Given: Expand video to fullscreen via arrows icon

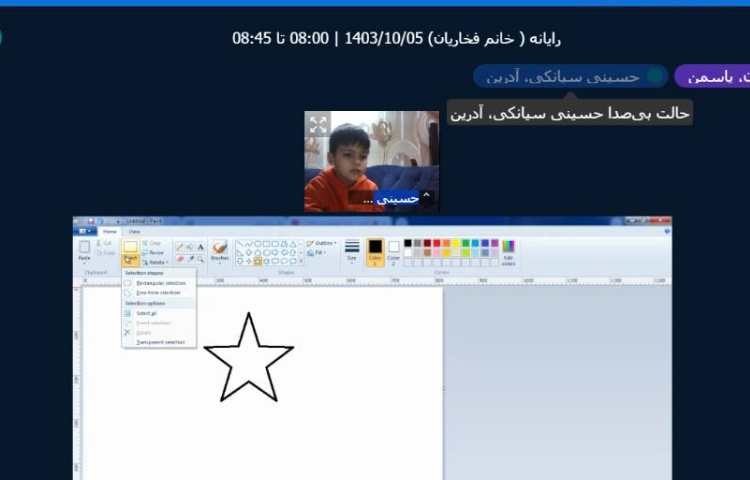Looking at the screenshot, I should pyautogui.click(x=318, y=125).
